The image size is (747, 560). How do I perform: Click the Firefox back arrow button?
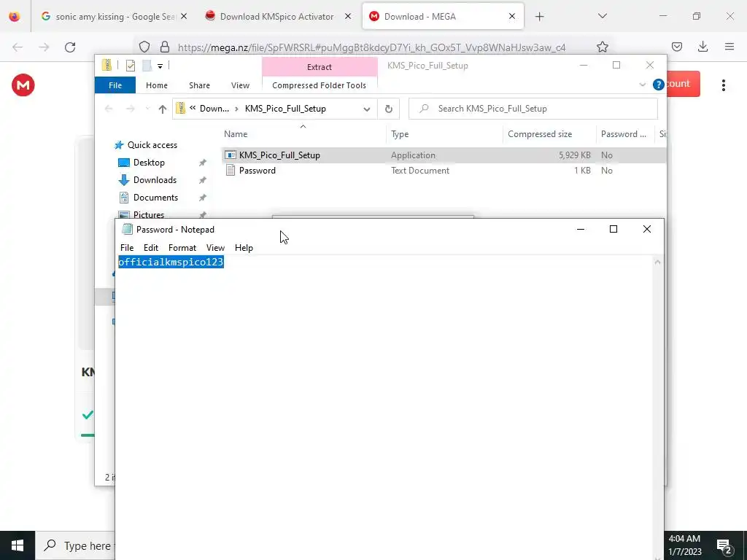[x=18, y=47]
